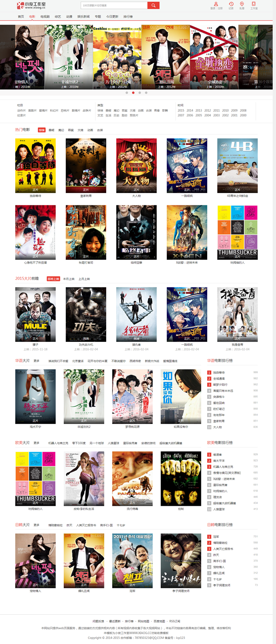Viewport: 276px width, 644px height.
Task: Filter by year 2015
Action: 181,111
